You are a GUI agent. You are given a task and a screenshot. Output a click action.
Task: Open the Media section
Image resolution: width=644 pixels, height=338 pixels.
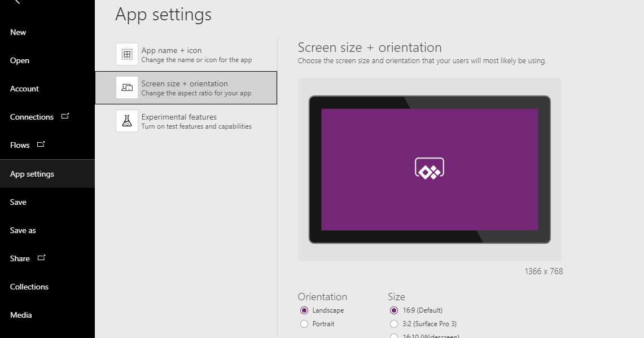(x=21, y=314)
